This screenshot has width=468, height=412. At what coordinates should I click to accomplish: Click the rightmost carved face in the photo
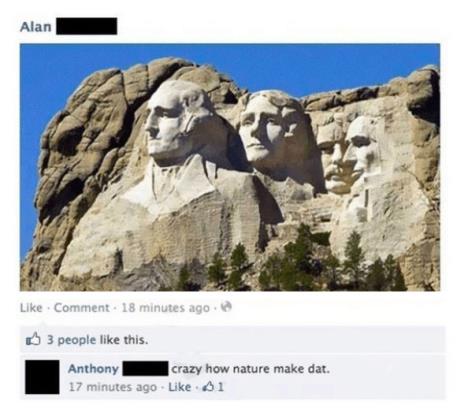click(x=360, y=150)
